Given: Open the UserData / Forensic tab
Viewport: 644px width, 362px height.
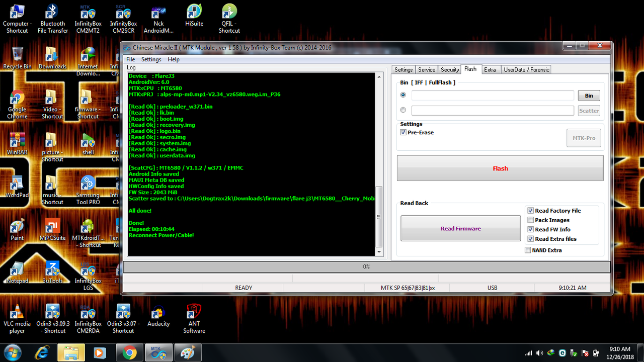Looking at the screenshot, I should (527, 70).
